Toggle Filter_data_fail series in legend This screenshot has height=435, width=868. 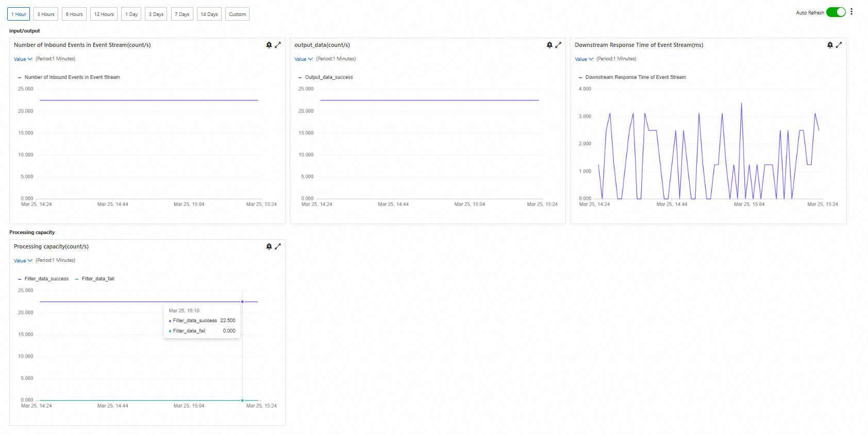point(97,279)
